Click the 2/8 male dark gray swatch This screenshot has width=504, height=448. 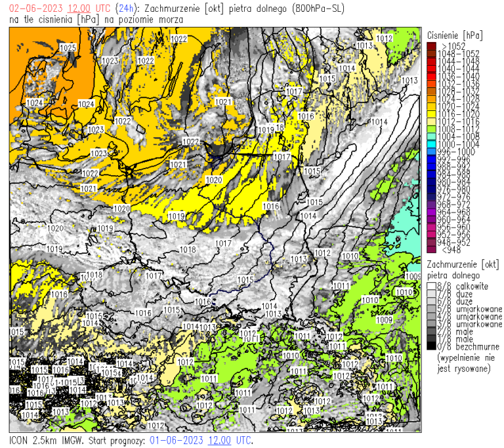coord(431,331)
